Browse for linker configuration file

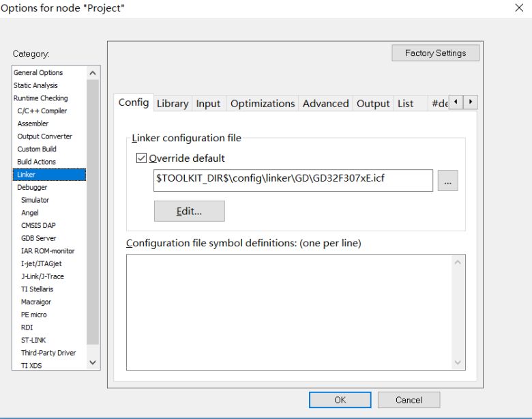click(x=447, y=181)
